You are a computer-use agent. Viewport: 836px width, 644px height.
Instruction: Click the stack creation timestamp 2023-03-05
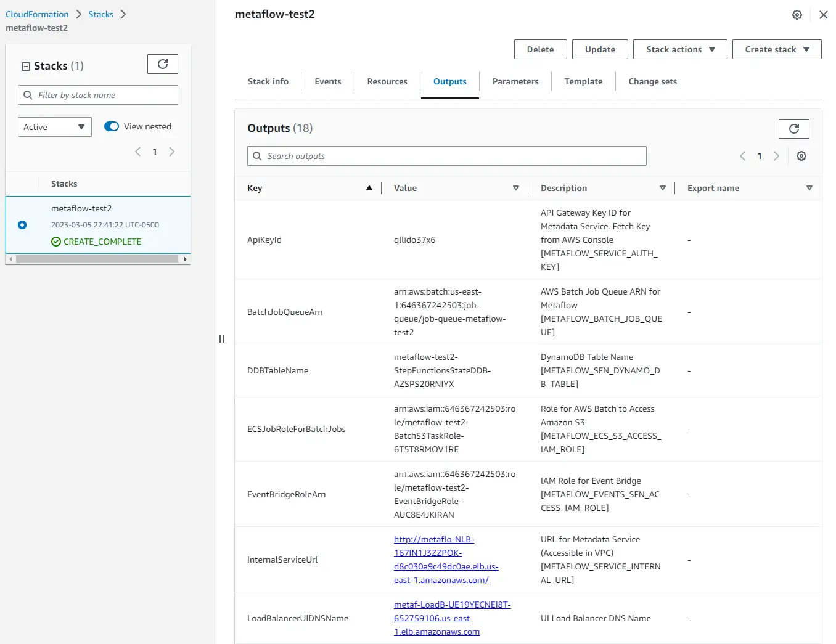click(x=105, y=225)
